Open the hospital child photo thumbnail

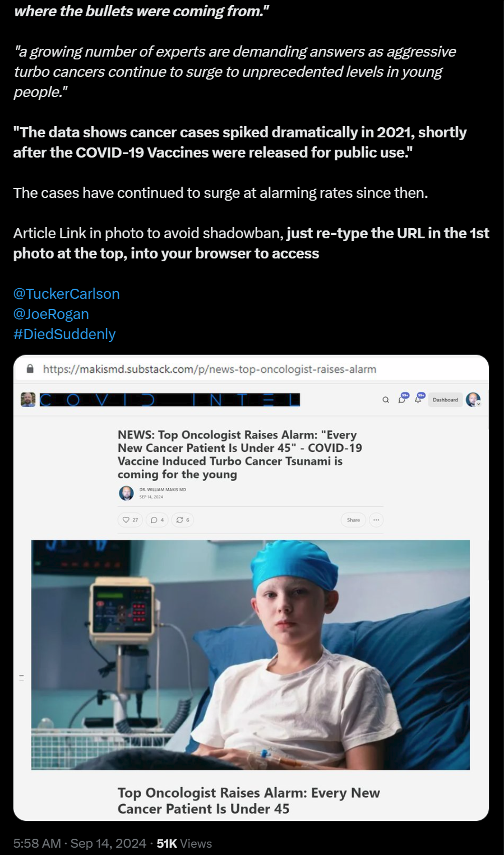[251, 655]
